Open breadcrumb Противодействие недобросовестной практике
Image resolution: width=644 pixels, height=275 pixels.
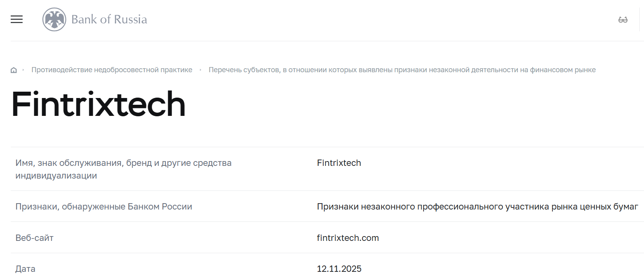coord(112,70)
